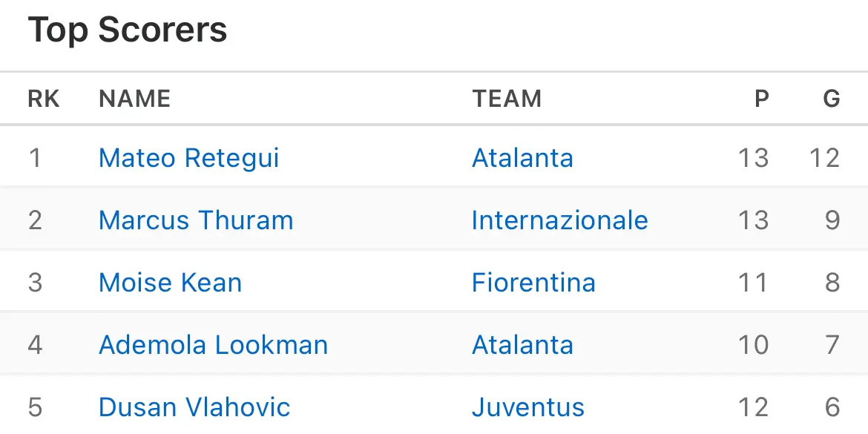
Task: Click the RK column header
Action: [44, 99]
